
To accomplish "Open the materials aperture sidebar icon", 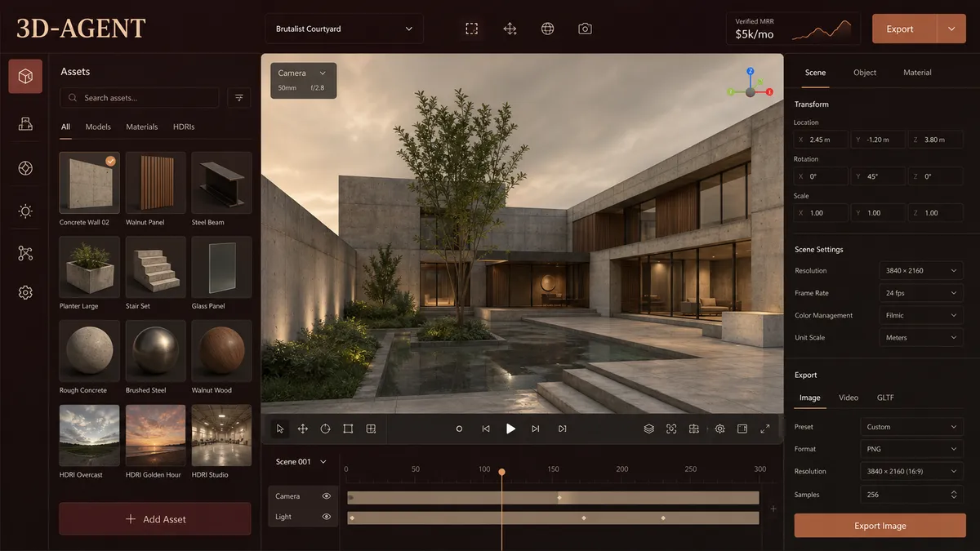I will point(25,168).
